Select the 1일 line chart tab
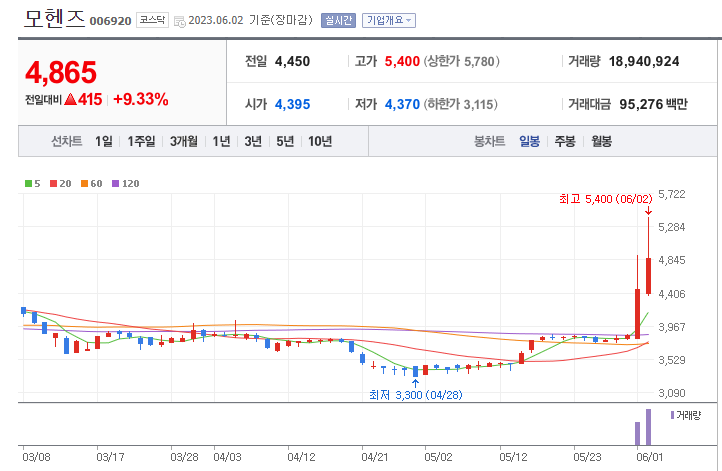The image size is (722, 471). [104, 141]
